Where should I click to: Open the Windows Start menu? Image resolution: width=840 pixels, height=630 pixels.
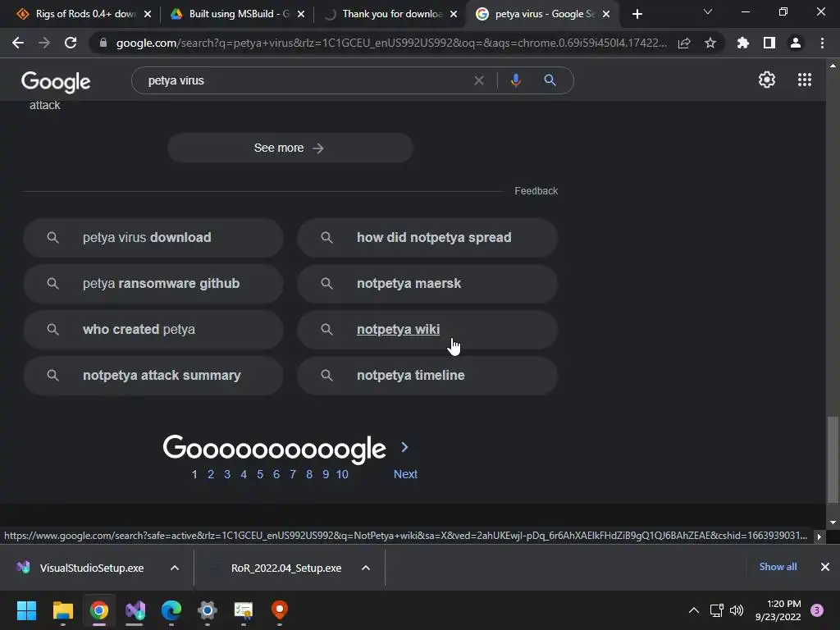[x=26, y=609]
